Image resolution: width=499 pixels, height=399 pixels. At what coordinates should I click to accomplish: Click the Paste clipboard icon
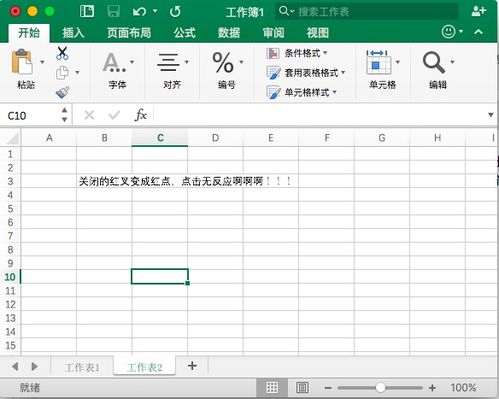coord(22,62)
